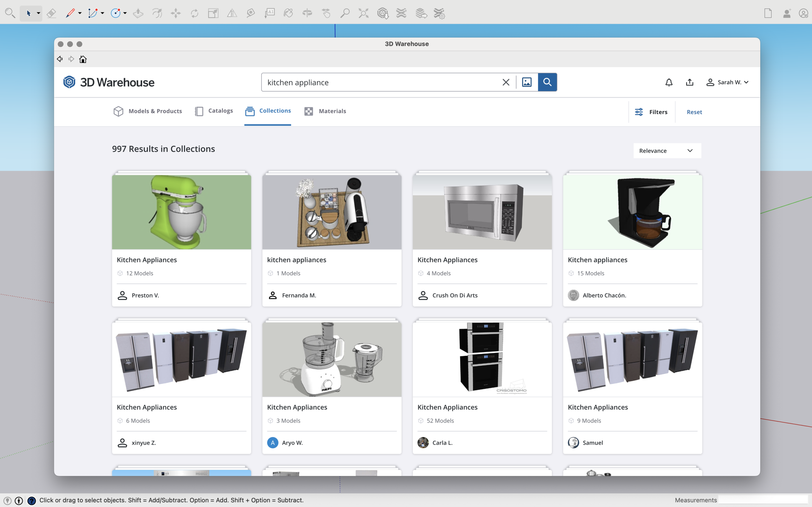Expand the Relevance sort dropdown
This screenshot has height=507, width=812.
point(667,151)
